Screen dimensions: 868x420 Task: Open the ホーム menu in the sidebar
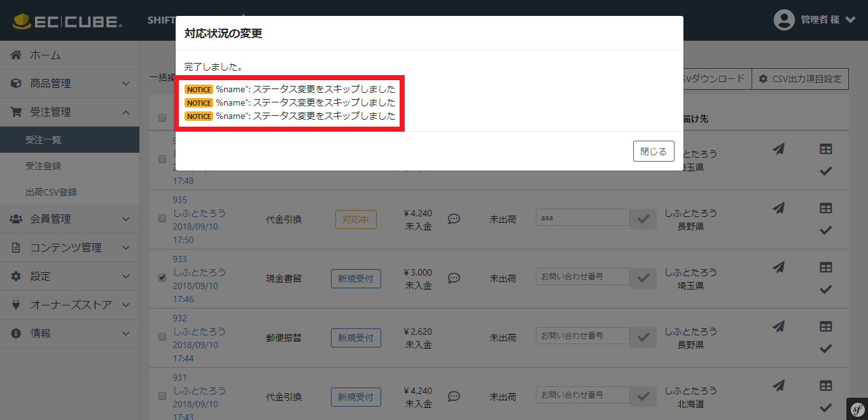pyautogui.click(x=69, y=55)
